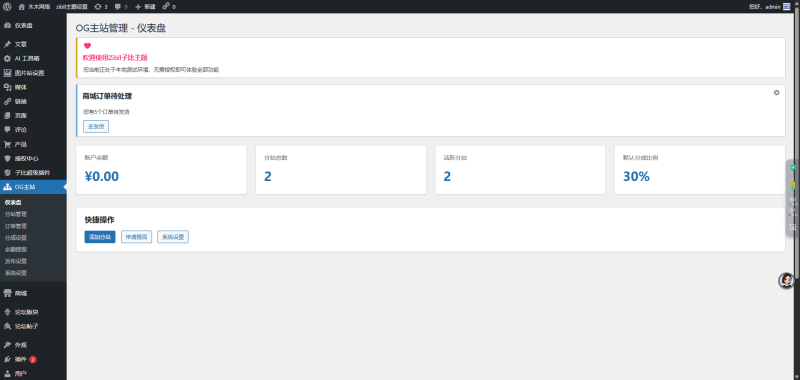Open 子比超级插件 plugin menu
The height and width of the screenshot is (380, 800).
[x=33, y=172]
